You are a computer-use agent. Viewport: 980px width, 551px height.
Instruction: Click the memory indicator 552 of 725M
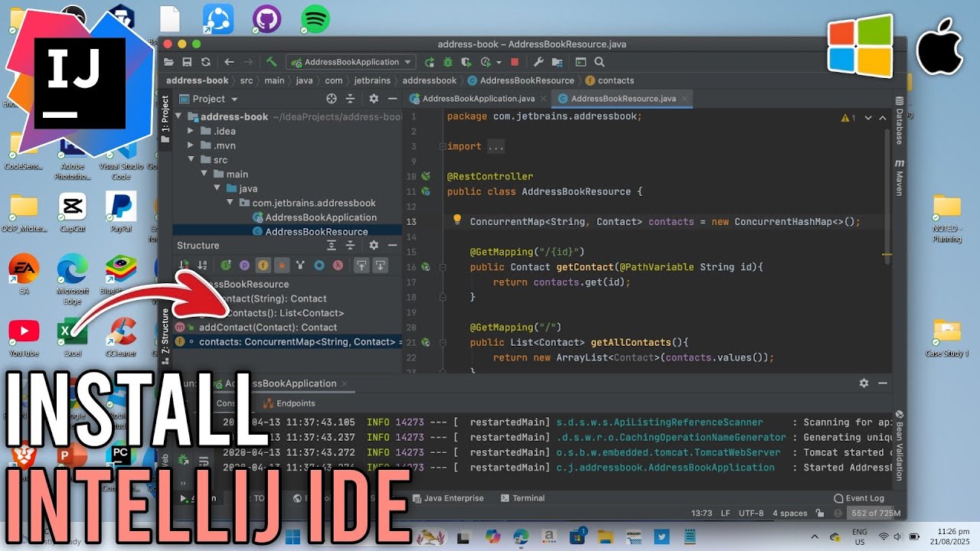876,514
